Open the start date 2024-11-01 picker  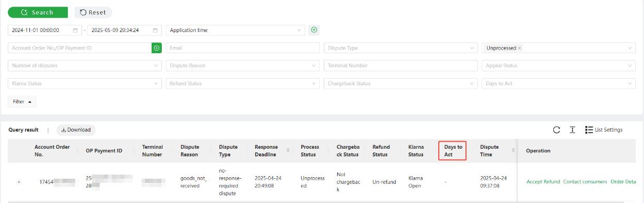pos(45,30)
